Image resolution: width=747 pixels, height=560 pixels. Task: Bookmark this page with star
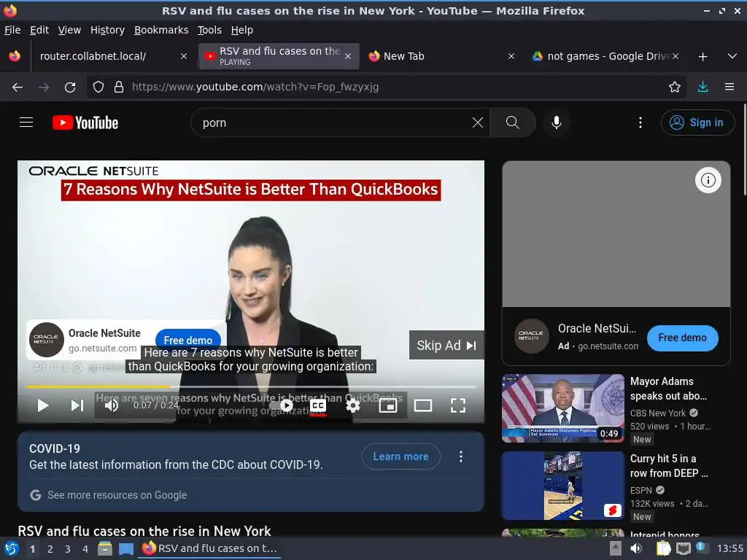[x=674, y=87]
